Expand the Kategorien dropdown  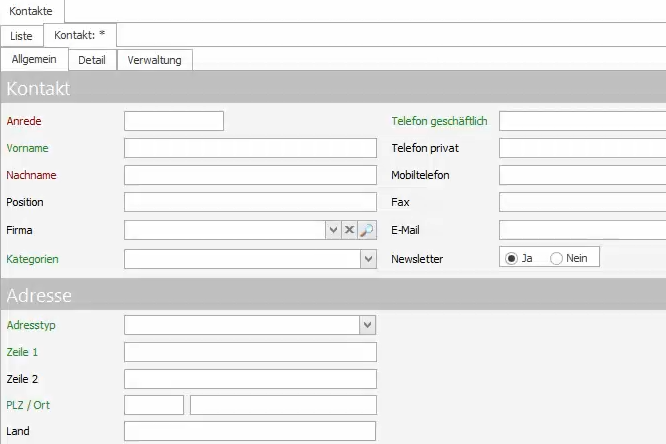pyautogui.click(x=368, y=259)
